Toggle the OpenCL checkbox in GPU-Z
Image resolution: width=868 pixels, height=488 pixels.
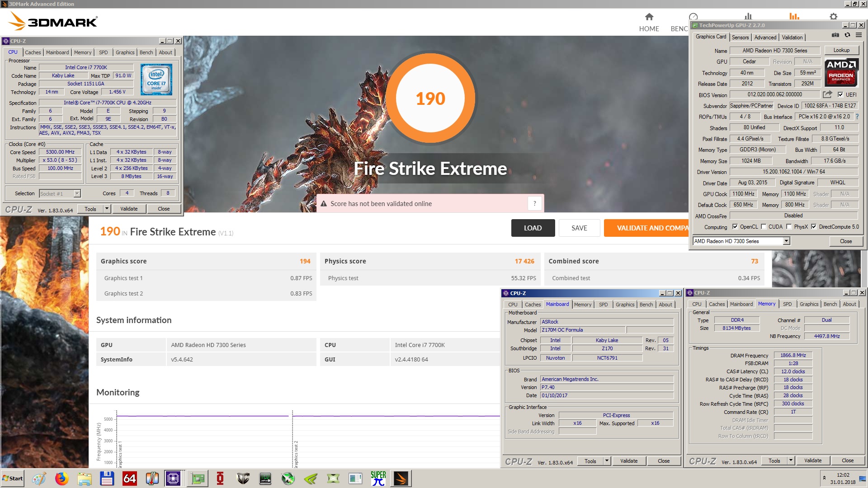coord(735,227)
